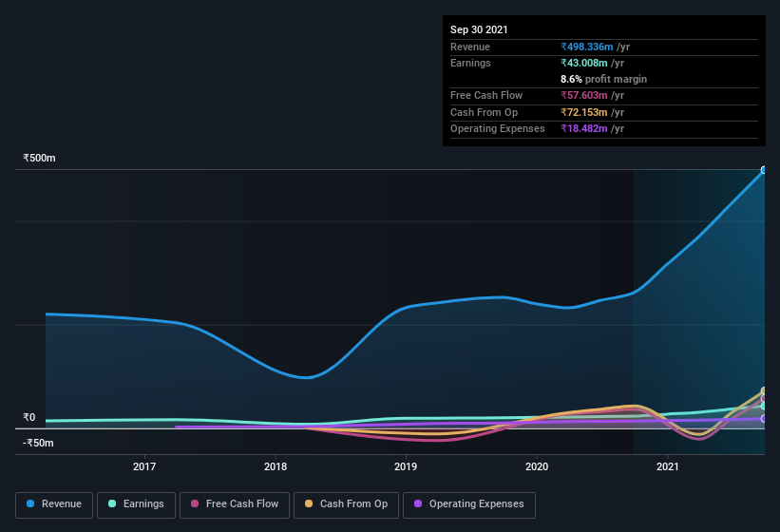Viewport: 780px width, 532px height.
Task: Click the pink Free Cash Flow endpoint marker
Action: (x=764, y=398)
